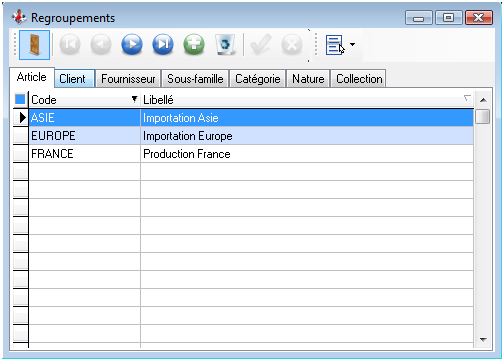Click the exit door icon
The height and width of the screenshot is (361, 504).
pos(34,45)
